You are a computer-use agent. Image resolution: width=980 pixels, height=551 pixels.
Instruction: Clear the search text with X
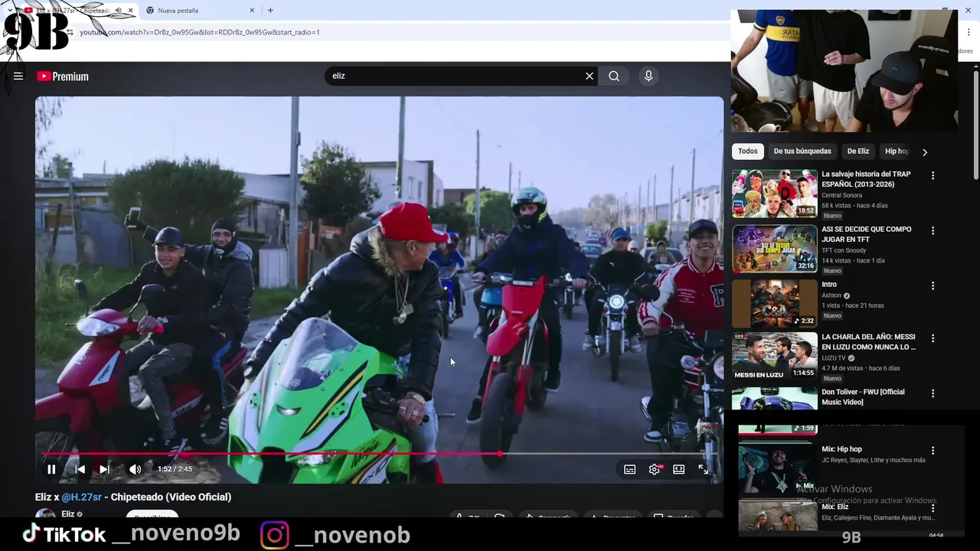click(x=589, y=76)
